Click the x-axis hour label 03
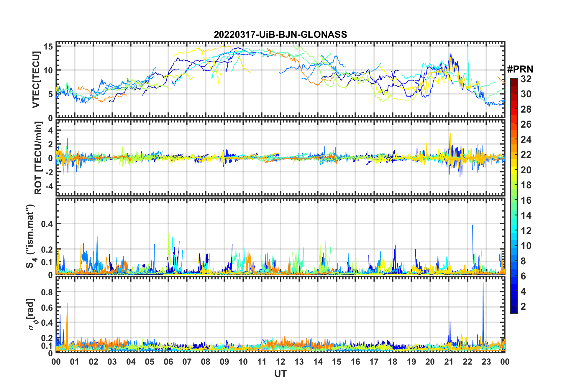 pos(112,362)
